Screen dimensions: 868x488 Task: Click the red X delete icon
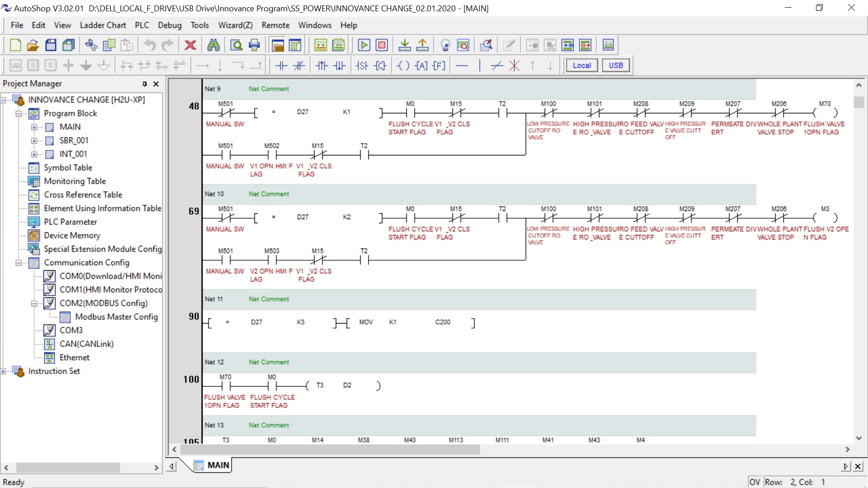click(x=190, y=45)
